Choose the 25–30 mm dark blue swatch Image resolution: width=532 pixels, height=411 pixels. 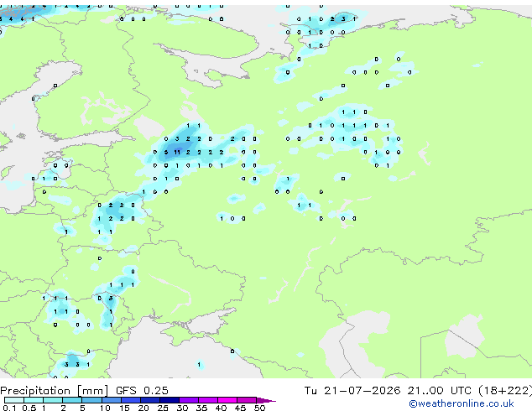click(x=170, y=400)
